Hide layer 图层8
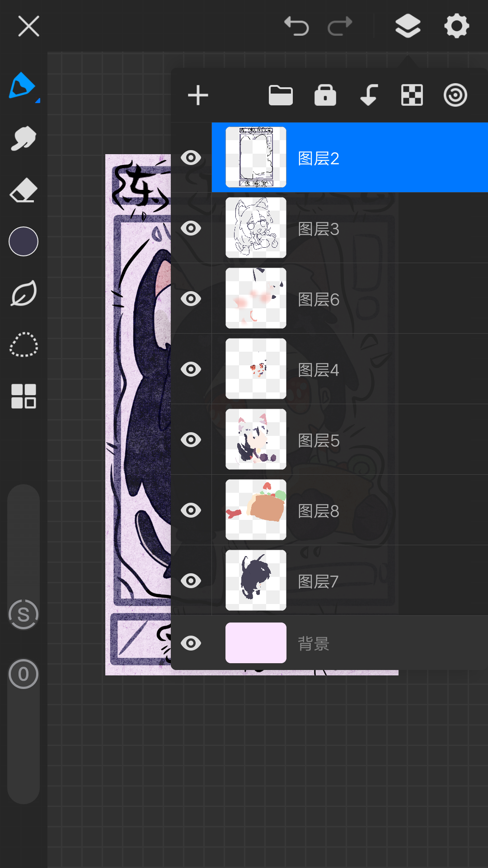The image size is (488, 868). (191, 510)
